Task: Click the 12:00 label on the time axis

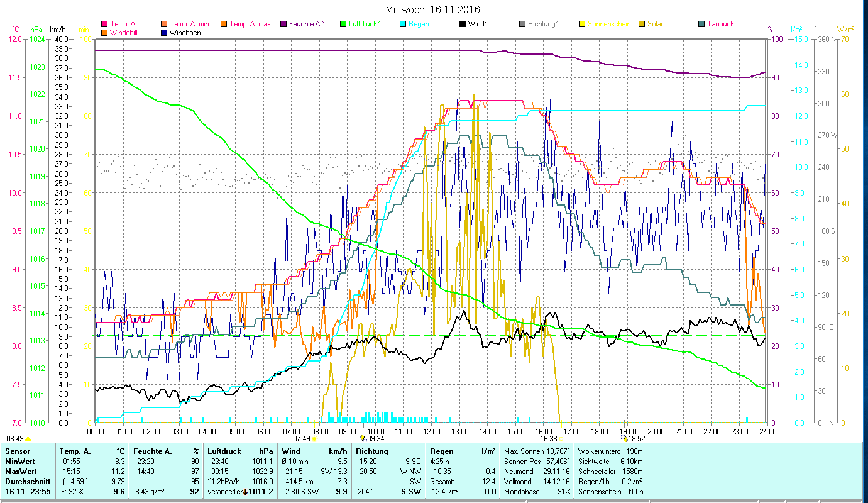Action: point(432,432)
